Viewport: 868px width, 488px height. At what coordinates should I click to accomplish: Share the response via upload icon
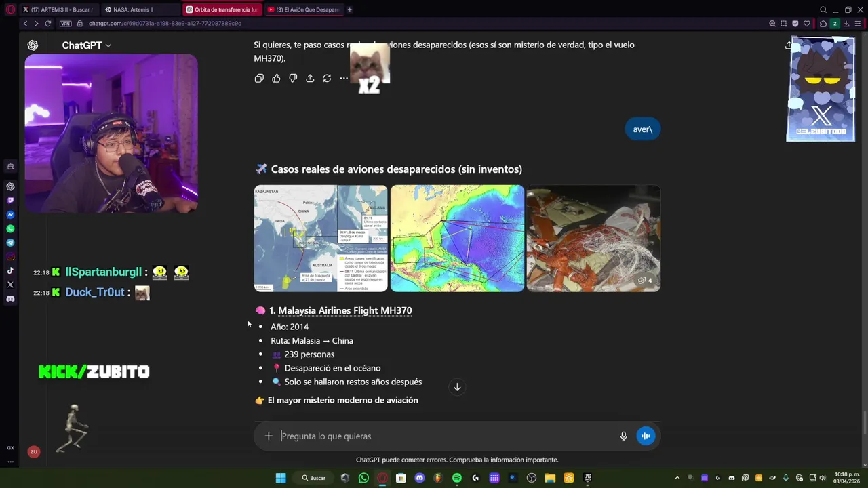[x=310, y=79]
